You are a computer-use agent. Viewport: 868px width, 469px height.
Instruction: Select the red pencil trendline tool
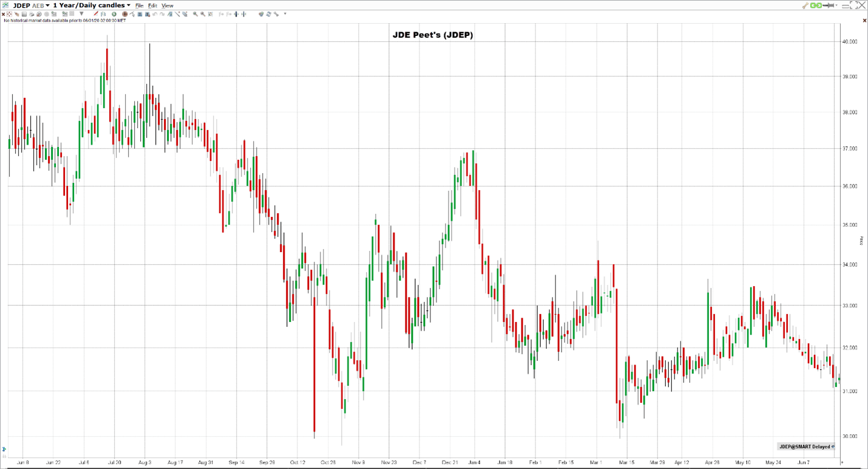click(96, 13)
